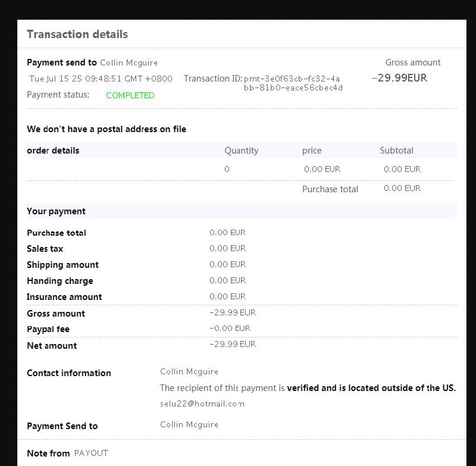Click the Purchase total label in order table
This screenshot has height=466, width=476.
(330, 189)
